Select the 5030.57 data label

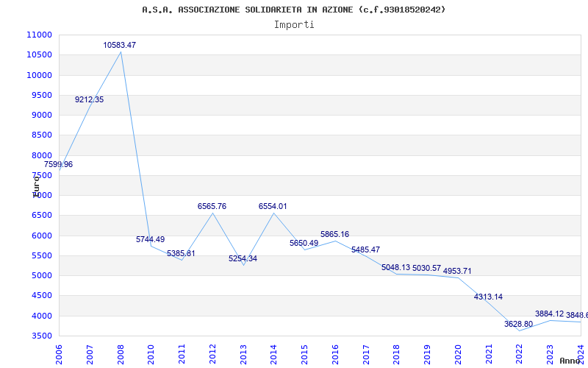pyautogui.click(x=427, y=268)
